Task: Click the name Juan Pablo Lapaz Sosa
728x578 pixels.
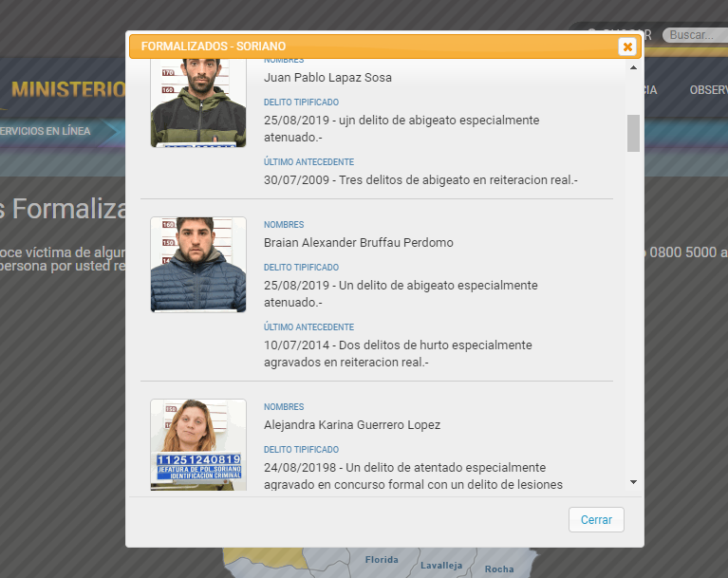Action: tap(327, 78)
